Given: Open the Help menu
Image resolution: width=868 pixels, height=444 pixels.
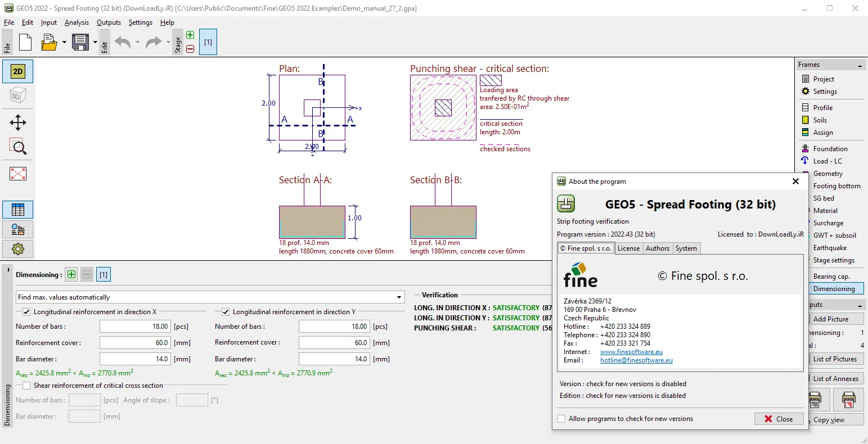Looking at the screenshot, I should click(x=167, y=22).
